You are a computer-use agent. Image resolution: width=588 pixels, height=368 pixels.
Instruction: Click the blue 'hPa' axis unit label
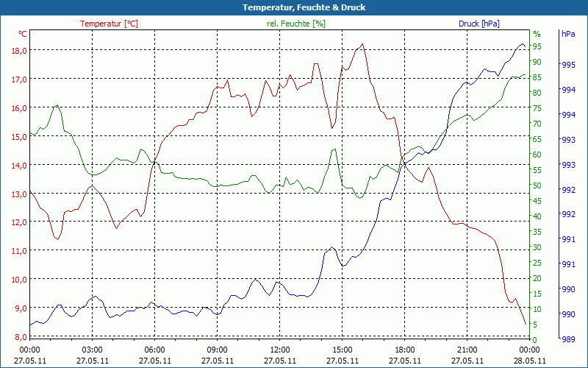click(x=568, y=34)
